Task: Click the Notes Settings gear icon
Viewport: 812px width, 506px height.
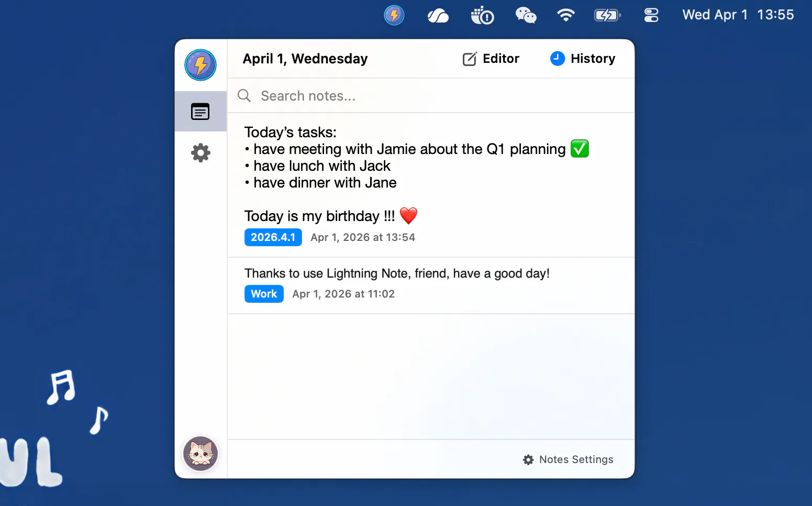Action: coord(528,459)
